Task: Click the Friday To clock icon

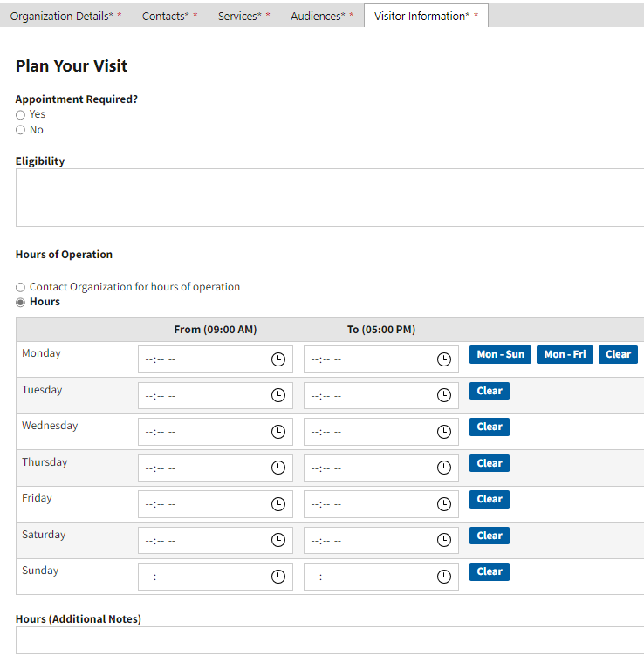Action: (x=444, y=504)
